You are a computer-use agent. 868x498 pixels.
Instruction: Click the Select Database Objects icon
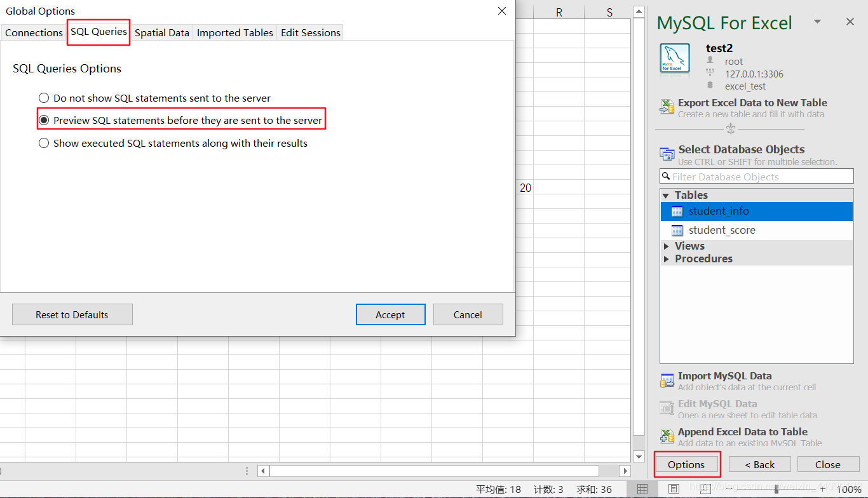coord(667,154)
